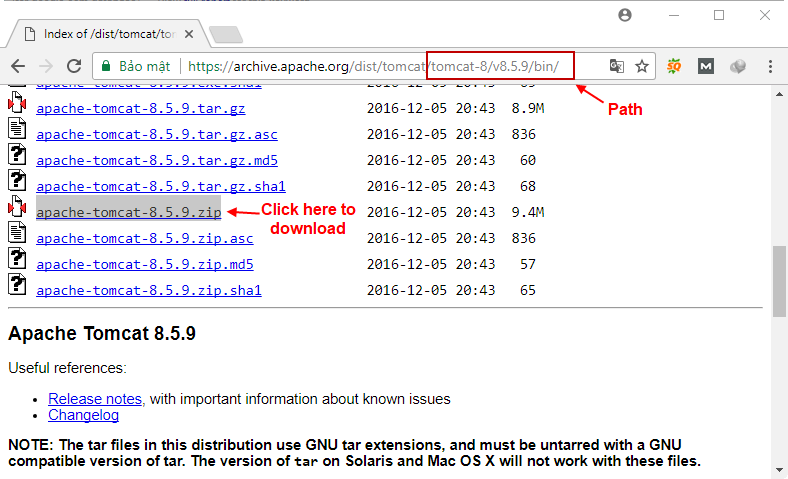Click the size 68 in tar.gz.sha1 row
The width and height of the screenshot is (788, 479).
tap(528, 186)
